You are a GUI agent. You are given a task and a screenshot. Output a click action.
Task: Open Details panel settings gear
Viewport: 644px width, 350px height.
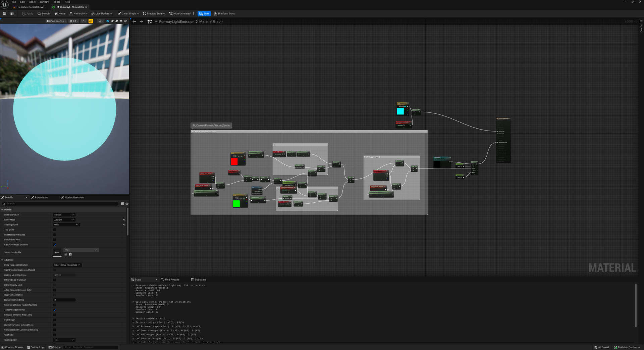[x=127, y=204]
